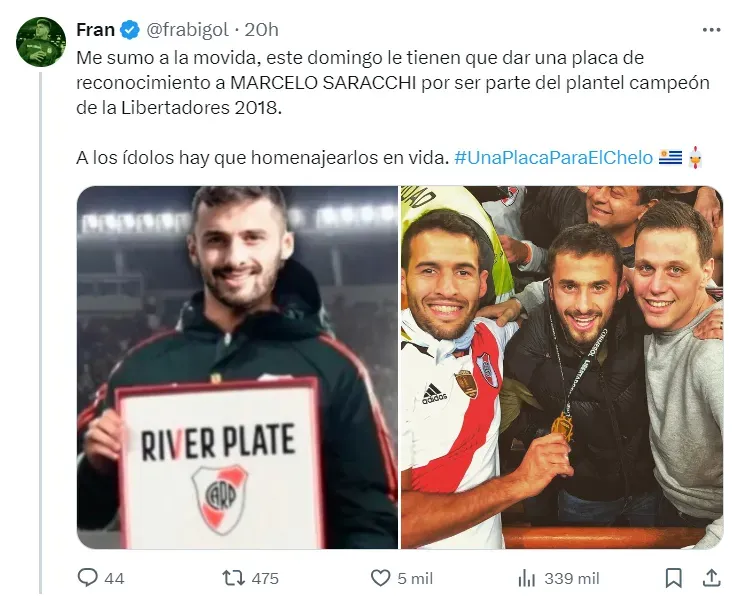Click the 44 replies count
Screen dimensions: 739x606
point(114,579)
